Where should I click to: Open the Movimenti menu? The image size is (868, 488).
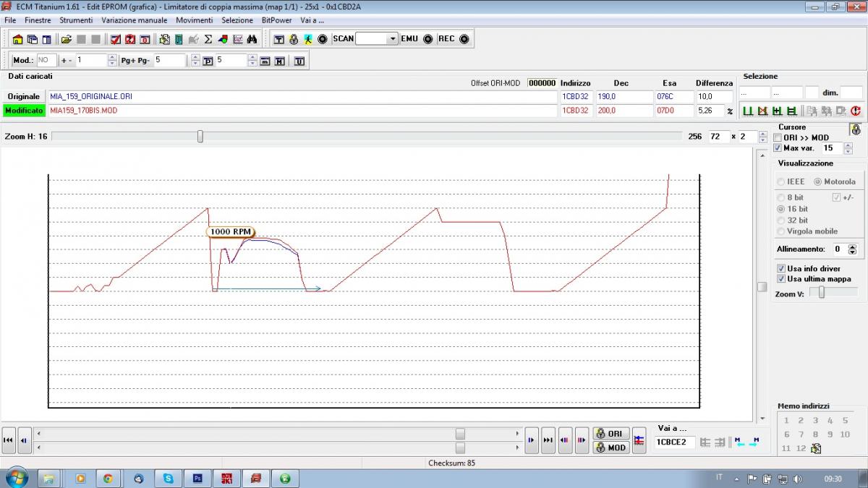tap(194, 20)
